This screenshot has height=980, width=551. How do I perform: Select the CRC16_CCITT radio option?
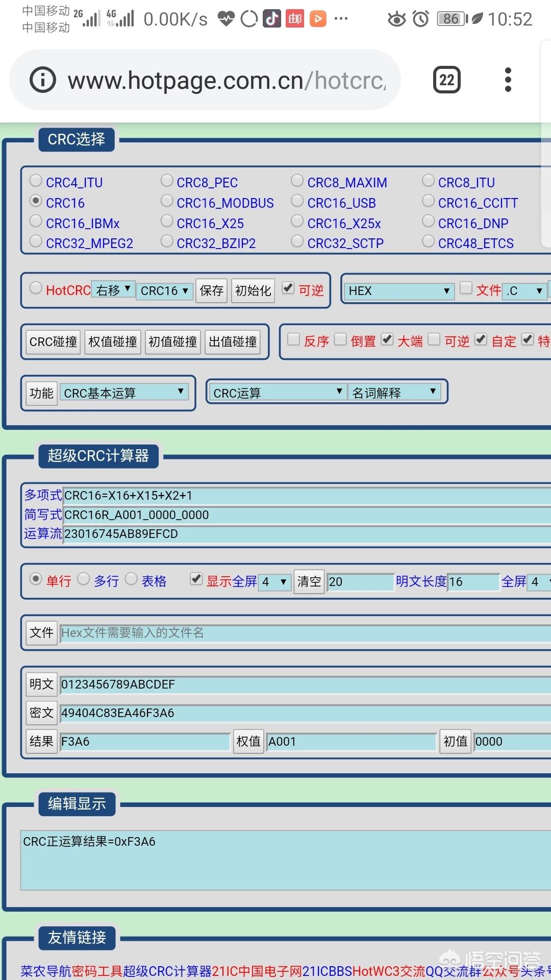[429, 201]
